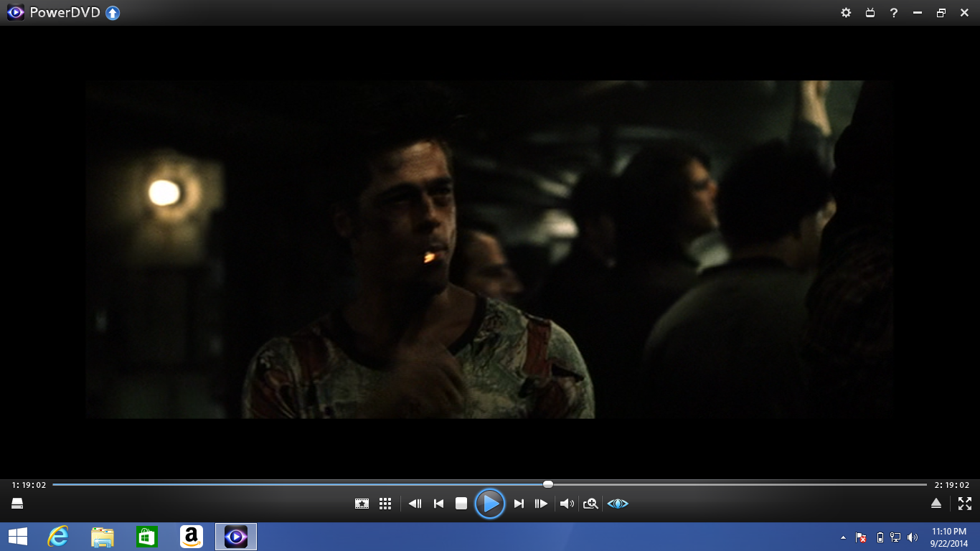Screen dimensions: 980x551
Task: Eject the disc
Action: point(936,504)
